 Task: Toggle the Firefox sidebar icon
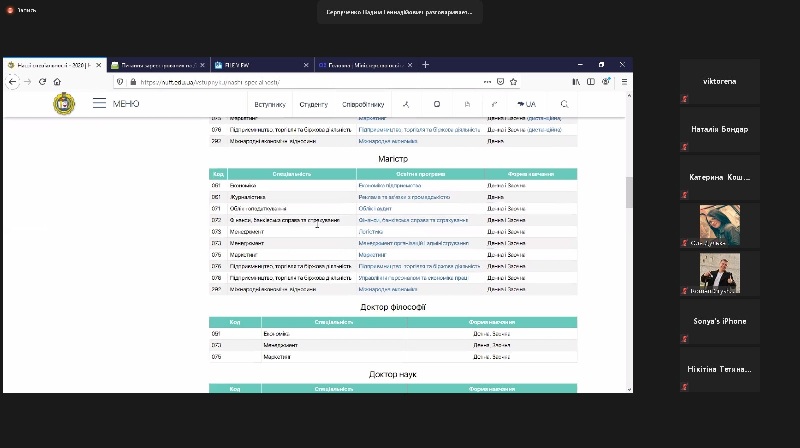tap(591, 82)
